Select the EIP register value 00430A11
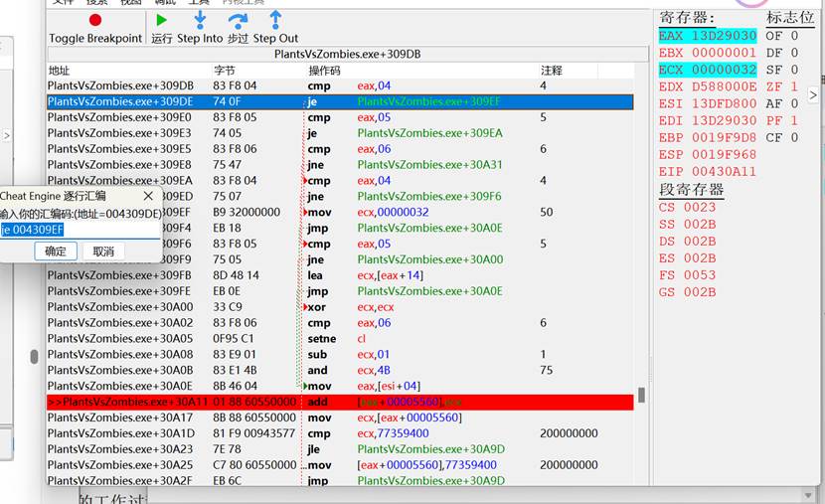Viewport: 825px width, 504px height. click(724, 172)
